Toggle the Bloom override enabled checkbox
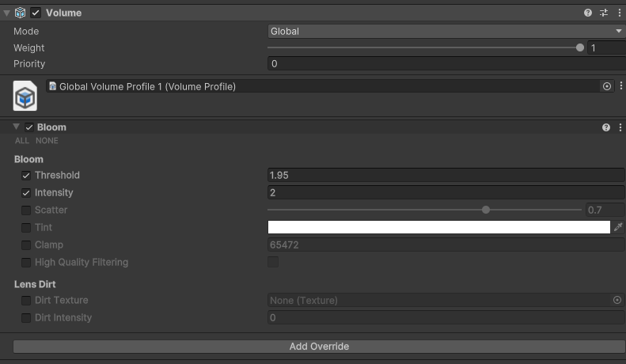This screenshot has width=626, height=364. click(28, 127)
